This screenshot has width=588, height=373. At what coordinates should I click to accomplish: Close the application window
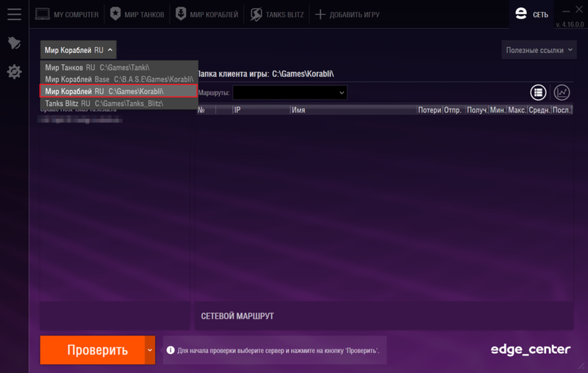[x=579, y=10]
